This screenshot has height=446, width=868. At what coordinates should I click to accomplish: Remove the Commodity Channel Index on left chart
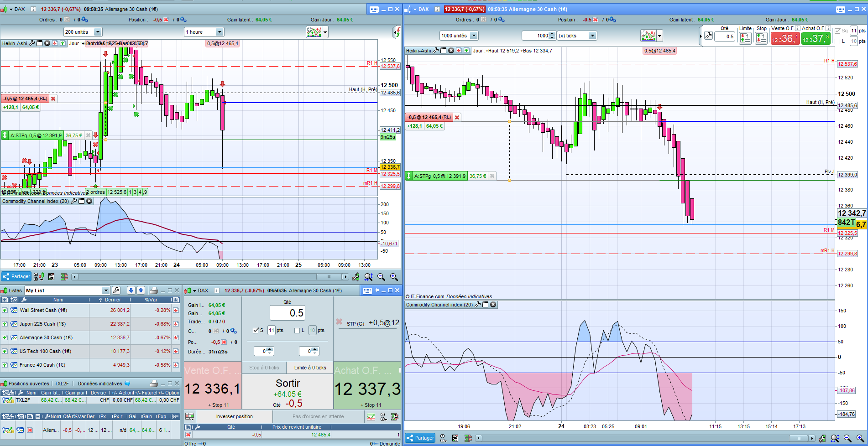point(89,201)
